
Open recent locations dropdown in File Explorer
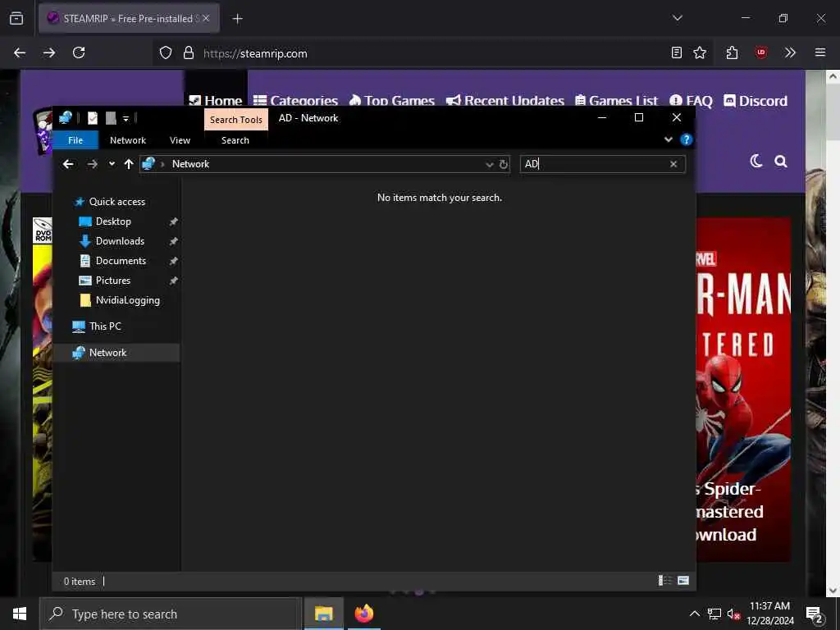112,164
